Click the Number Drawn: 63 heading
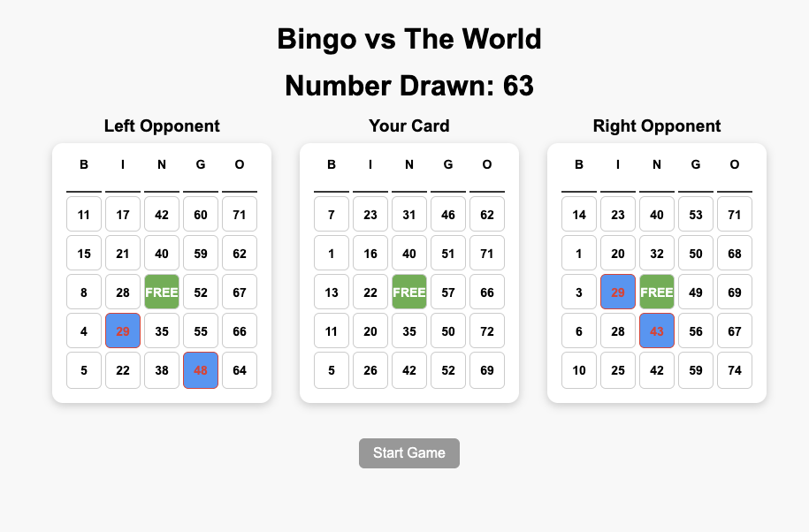 408,86
